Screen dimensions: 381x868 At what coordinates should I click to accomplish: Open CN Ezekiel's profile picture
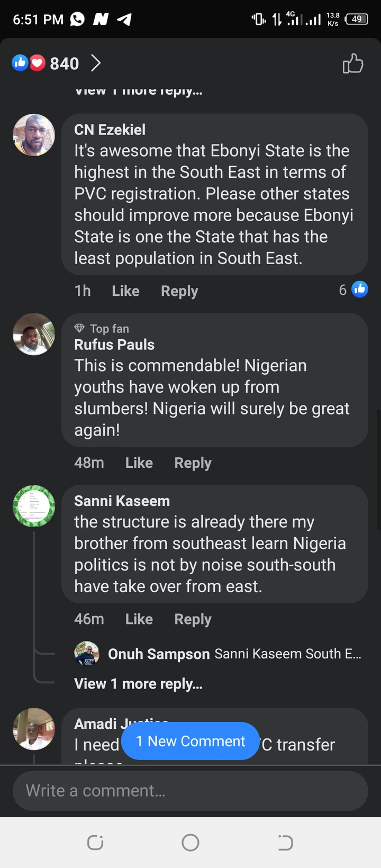(x=34, y=135)
